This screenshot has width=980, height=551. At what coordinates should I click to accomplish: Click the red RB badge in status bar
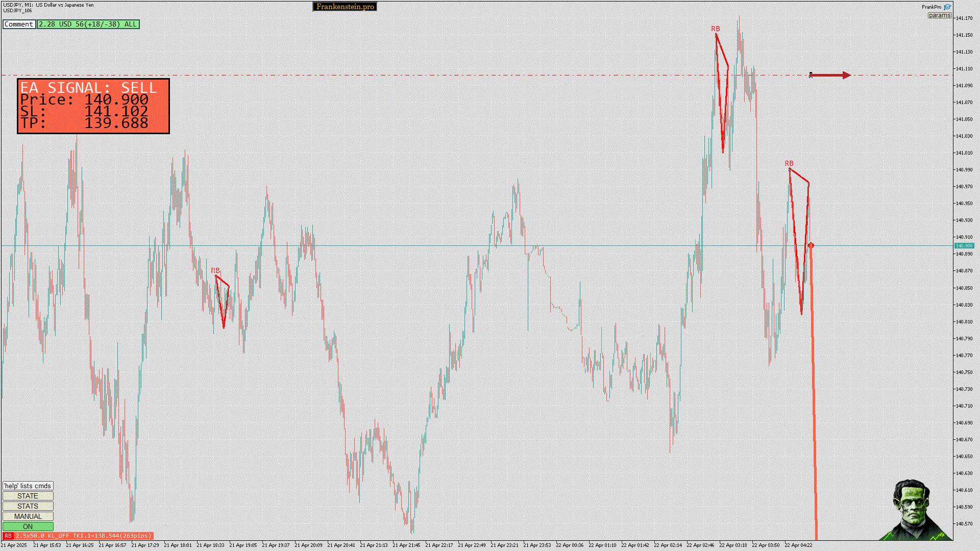8,536
